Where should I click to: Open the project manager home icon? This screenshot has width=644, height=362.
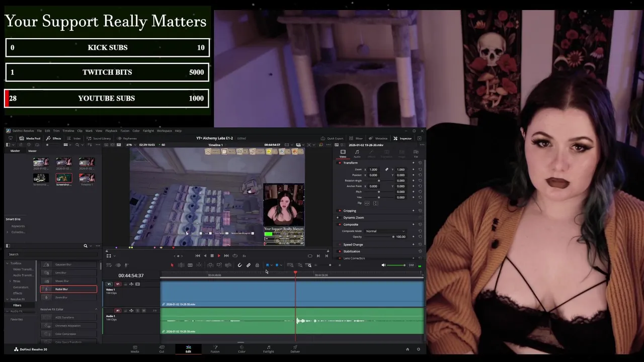[408, 349]
